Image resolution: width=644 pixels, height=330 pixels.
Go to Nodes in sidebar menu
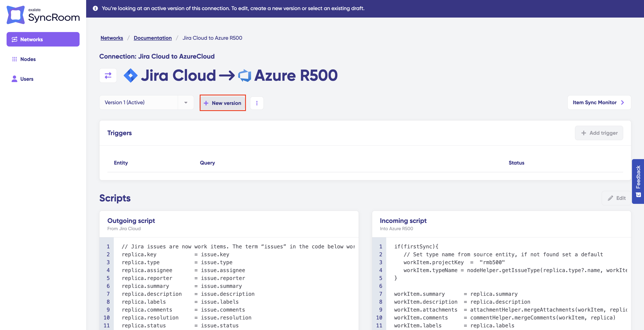coord(28,59)
